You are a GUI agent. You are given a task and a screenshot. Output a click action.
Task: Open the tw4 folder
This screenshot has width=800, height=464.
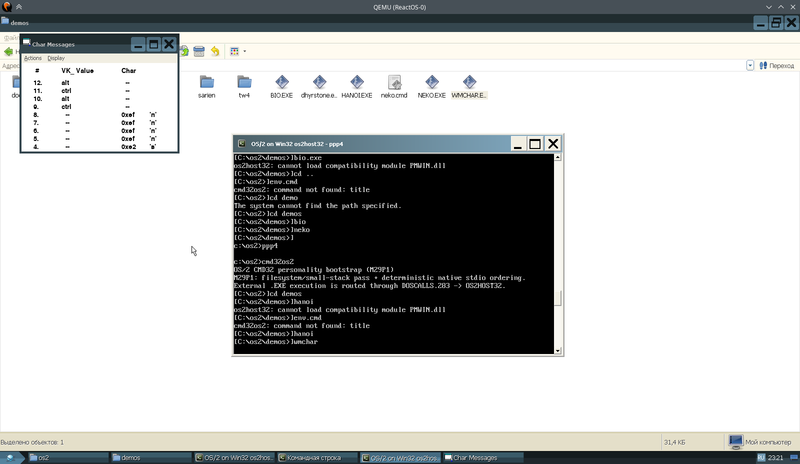(244, 86)
